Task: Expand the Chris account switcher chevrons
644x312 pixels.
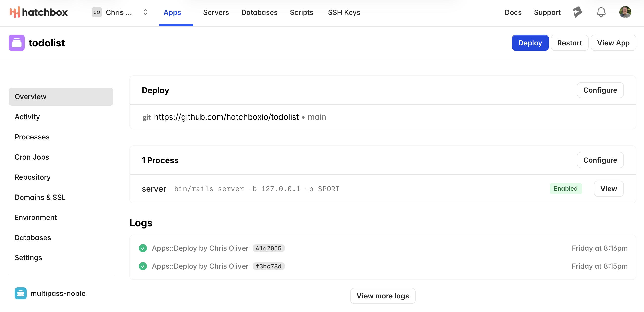Action: (145, 12)
